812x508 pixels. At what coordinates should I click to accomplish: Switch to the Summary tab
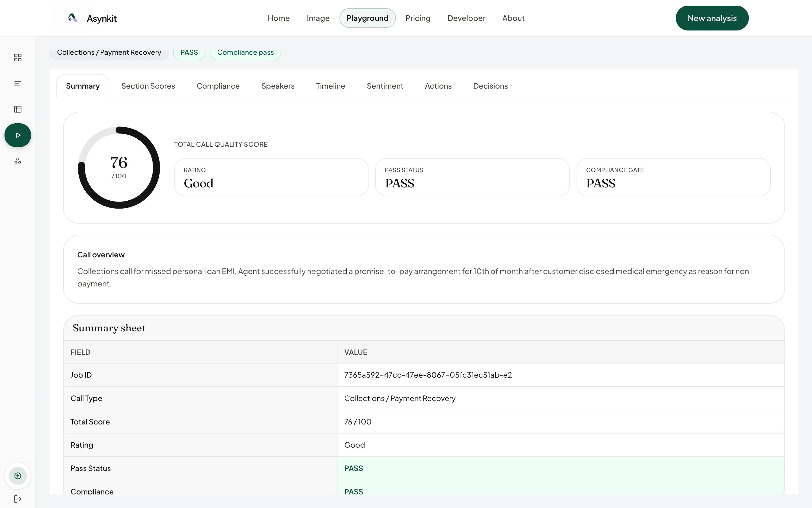click(x=83, y=86)
